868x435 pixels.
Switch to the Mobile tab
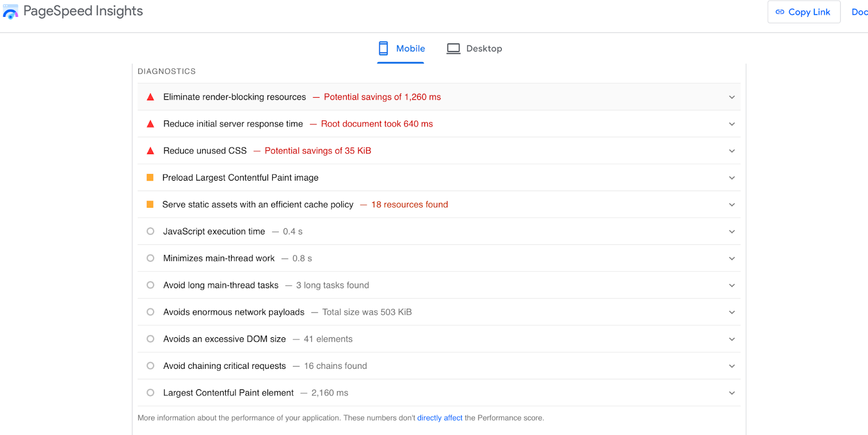pos(401,49)
